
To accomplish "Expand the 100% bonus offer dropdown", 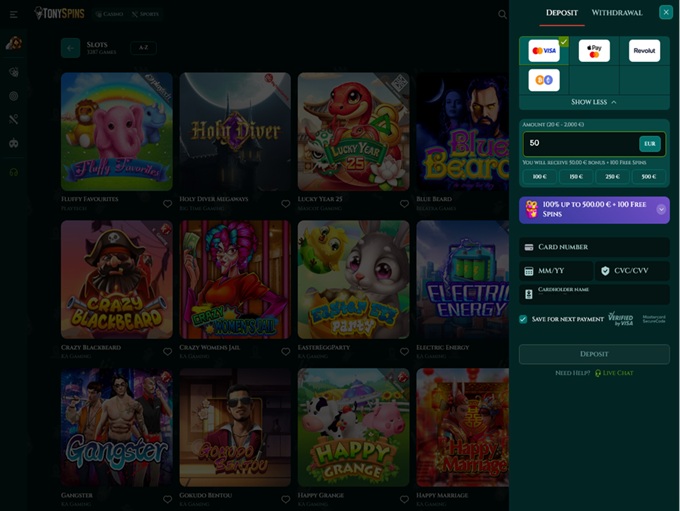I will tap(661, 209).
